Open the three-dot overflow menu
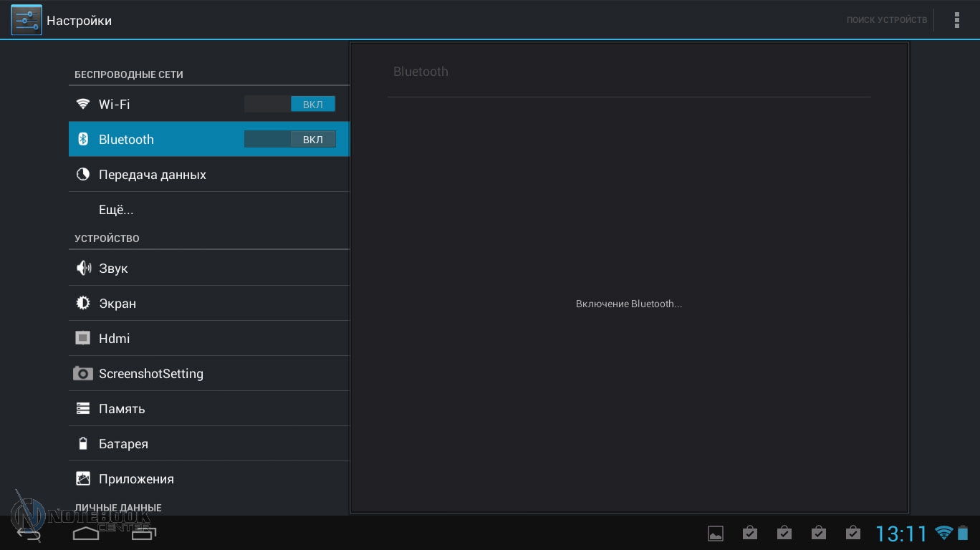This screenshot has height=550, width=980. click(x=956, y=20)
